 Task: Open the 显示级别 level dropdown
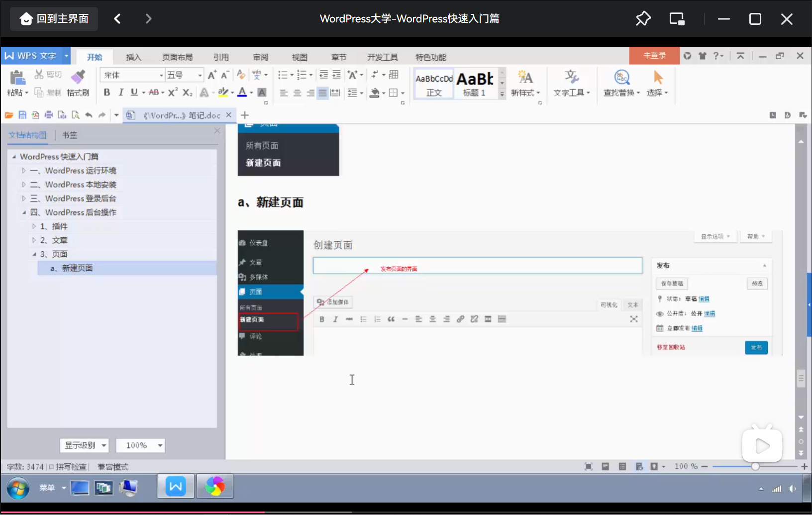(x=84, y=445)
